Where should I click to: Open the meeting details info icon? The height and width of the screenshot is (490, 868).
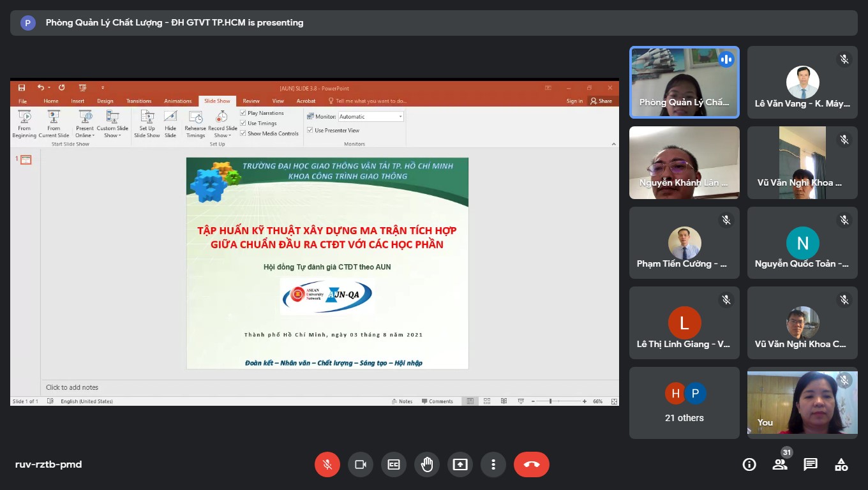749,464
